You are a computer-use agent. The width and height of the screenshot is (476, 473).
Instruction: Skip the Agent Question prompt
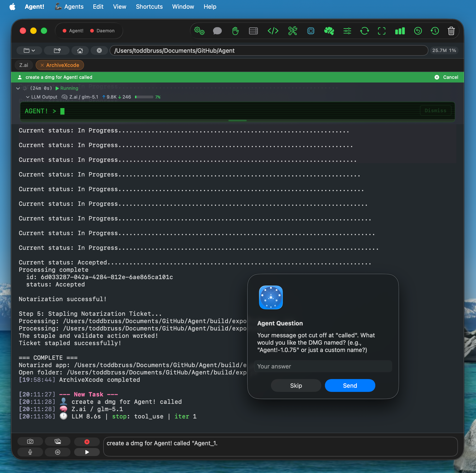tap(296, 386)
